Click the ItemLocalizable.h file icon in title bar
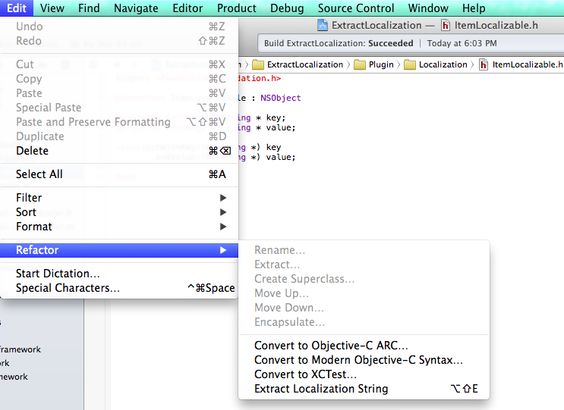The height and width of the screenshot is (410, 564). tap(445, 25)
